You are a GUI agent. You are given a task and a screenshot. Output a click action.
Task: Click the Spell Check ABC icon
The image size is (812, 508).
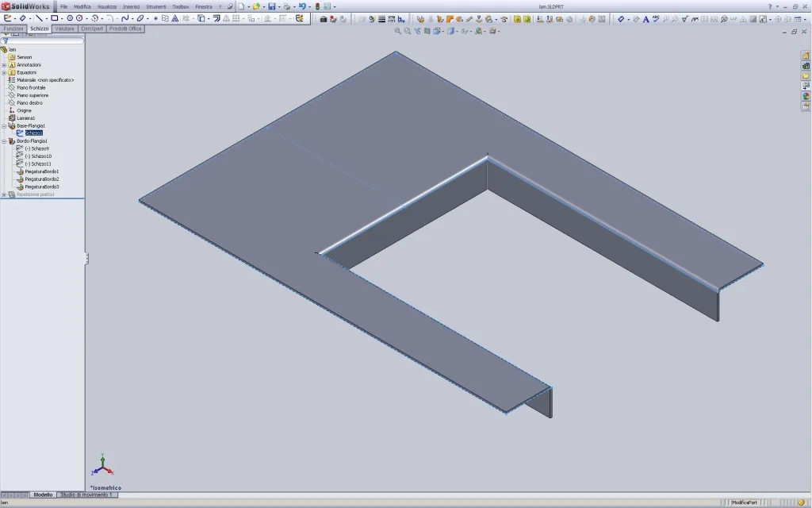[x=656, y=19]
